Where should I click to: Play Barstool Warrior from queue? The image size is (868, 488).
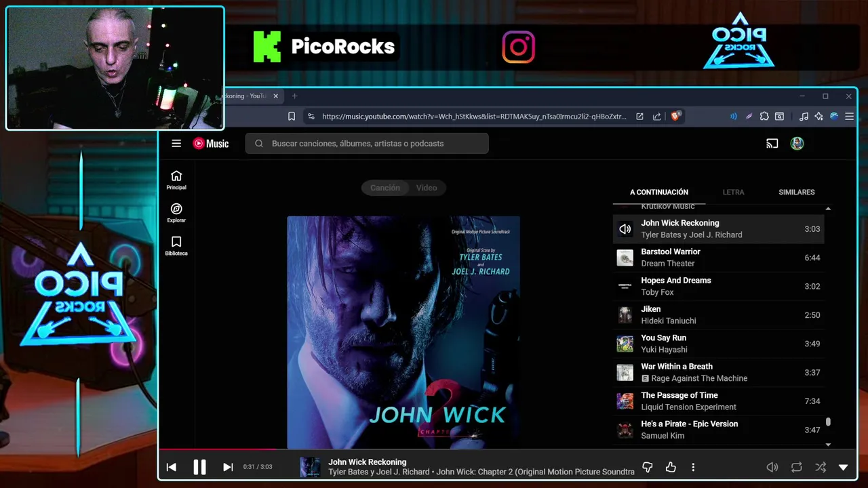point(719,258)
